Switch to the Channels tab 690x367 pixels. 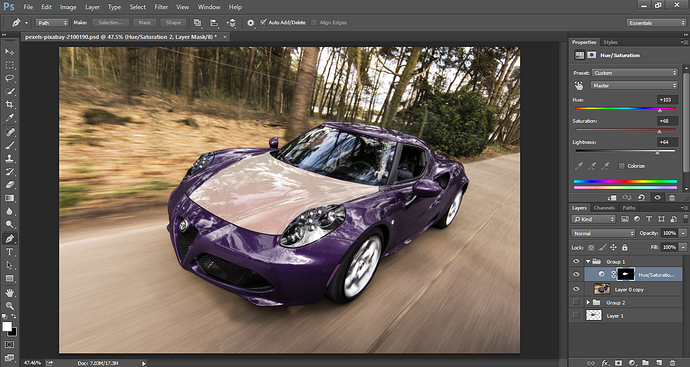click(x=604, y=208)
